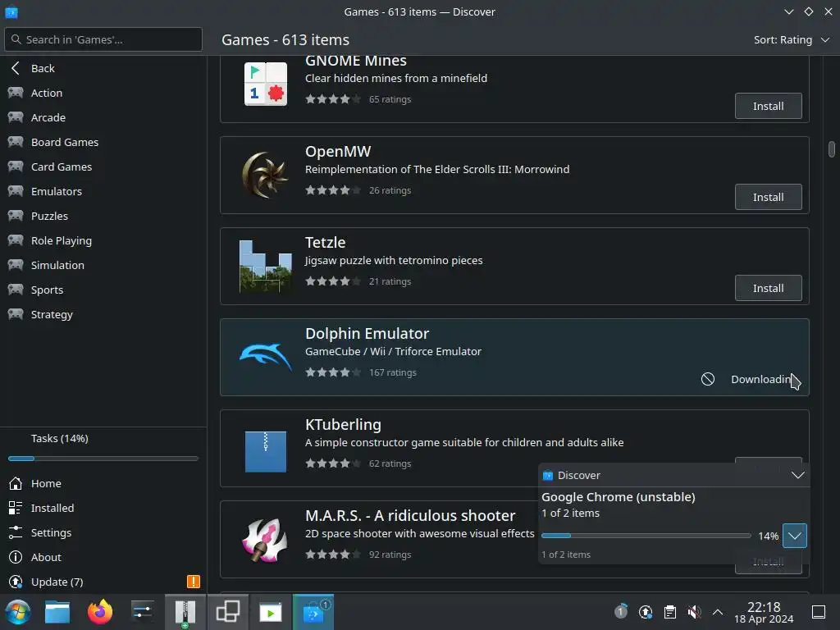This screenshot has height=630, width=840.
Task: Click the Tetzle app icon
Action: coord(266,267)
